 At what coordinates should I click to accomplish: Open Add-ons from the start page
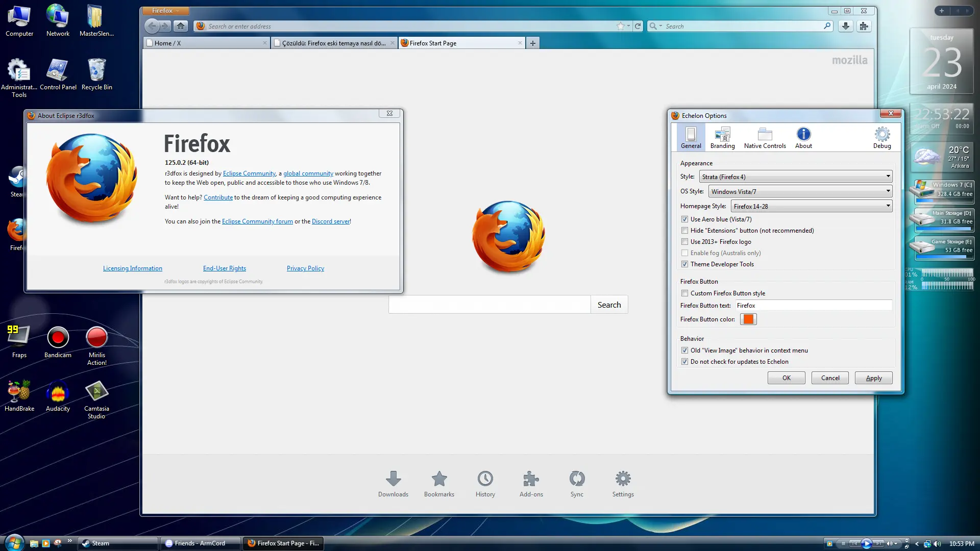pyautogui.click(x=531, y=484)
